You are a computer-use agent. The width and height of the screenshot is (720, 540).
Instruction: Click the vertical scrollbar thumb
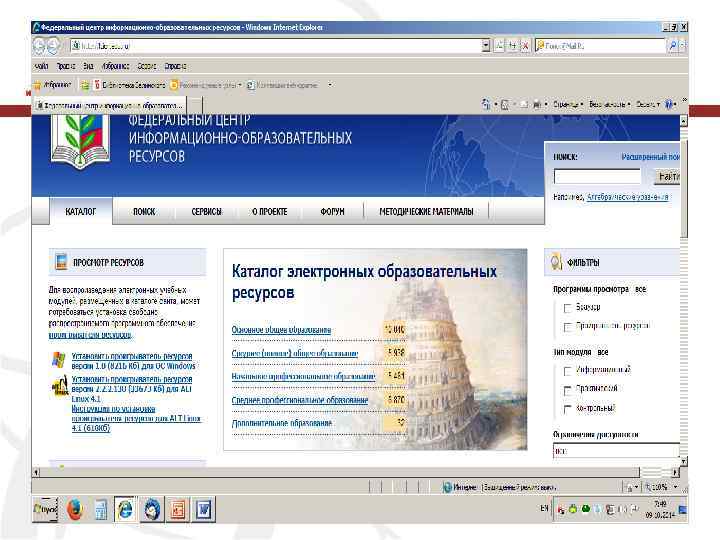point(684,188)
